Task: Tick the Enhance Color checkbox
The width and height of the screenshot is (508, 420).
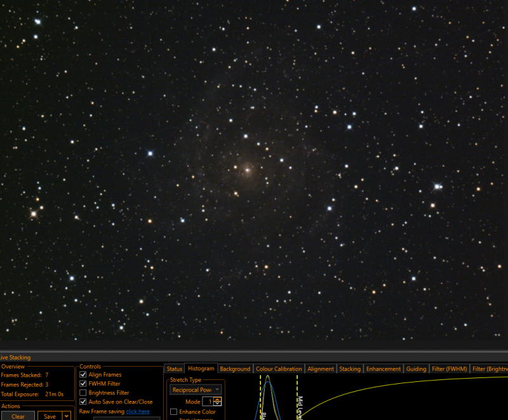Action: pyautogui.click(x=173, y=412)
